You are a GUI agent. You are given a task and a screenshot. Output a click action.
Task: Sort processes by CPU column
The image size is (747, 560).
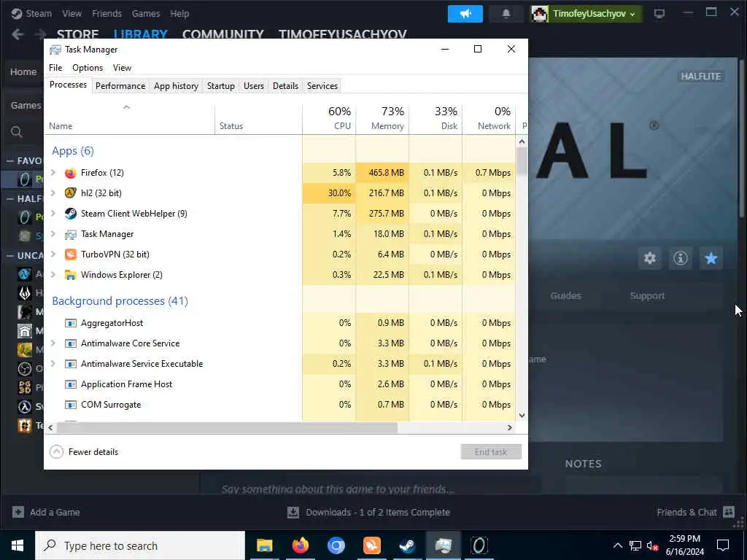[x=329, y=118]
